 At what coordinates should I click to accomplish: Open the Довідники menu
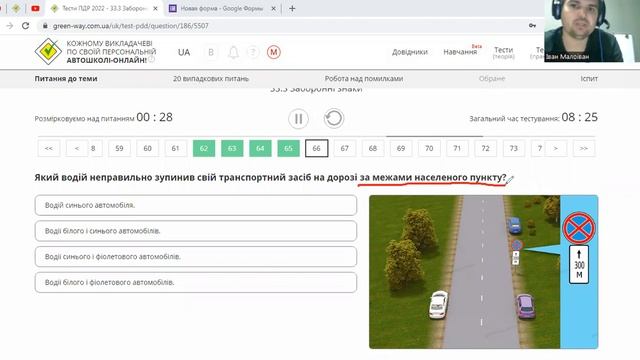410,52
